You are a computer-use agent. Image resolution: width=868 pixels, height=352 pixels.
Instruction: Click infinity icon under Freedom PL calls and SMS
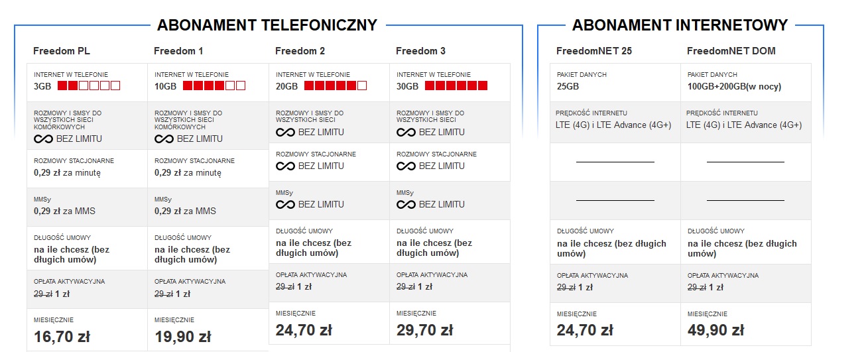(x=43, y=139)
